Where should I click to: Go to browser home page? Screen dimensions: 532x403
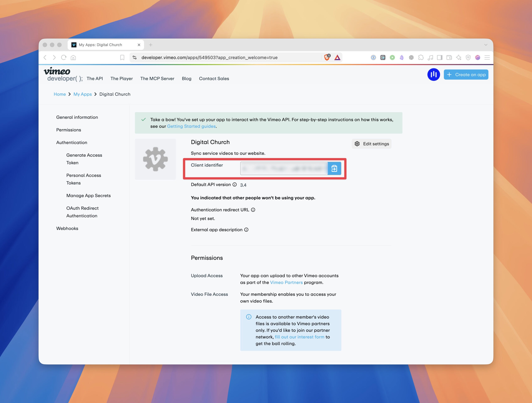point(73,58)
